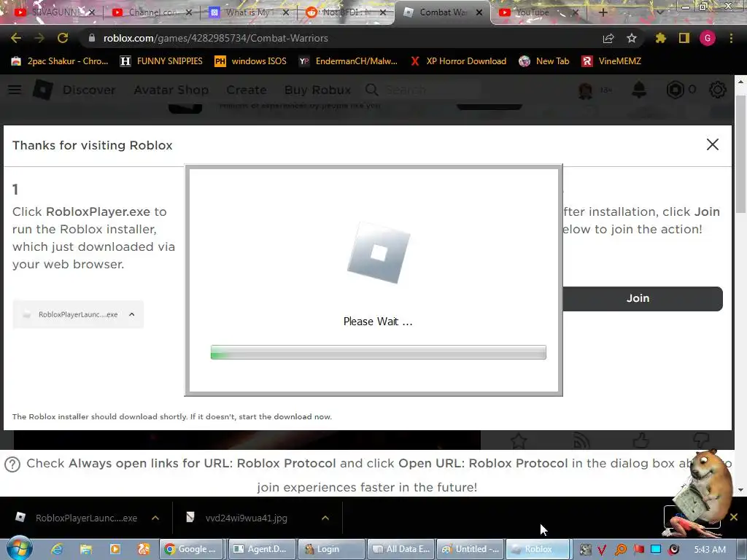The width and height of the screenshot is (747, 560).
Task: Open the XP Horror Download bookmark
Action: tap(458, 61)
